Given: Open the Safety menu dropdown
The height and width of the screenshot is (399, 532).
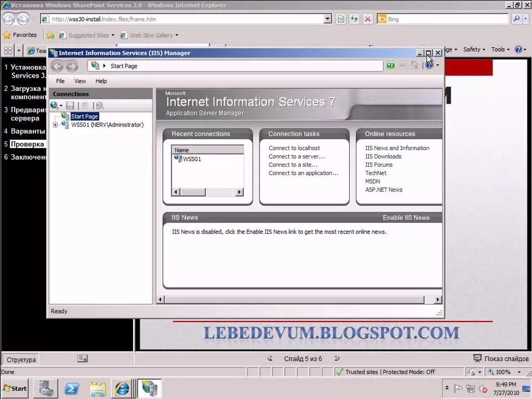Looking at the screenshot, I should (x=474, y=49).
